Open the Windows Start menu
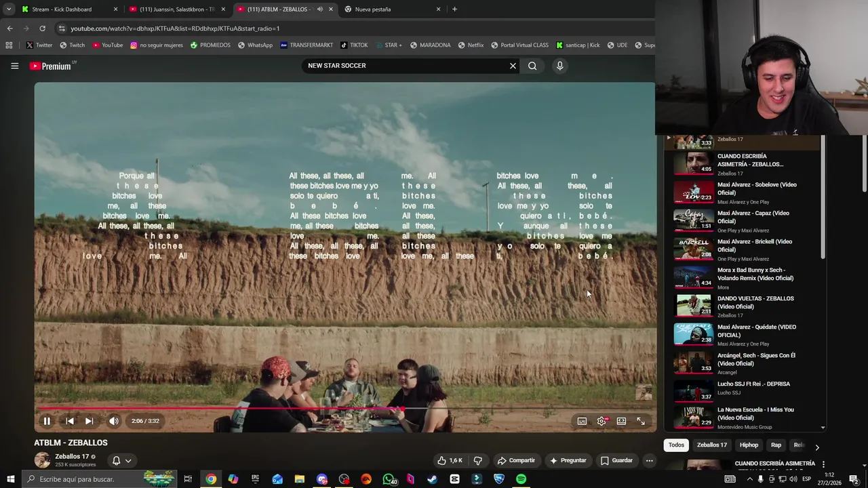The image size is (868, 488). tap(10, 479)
